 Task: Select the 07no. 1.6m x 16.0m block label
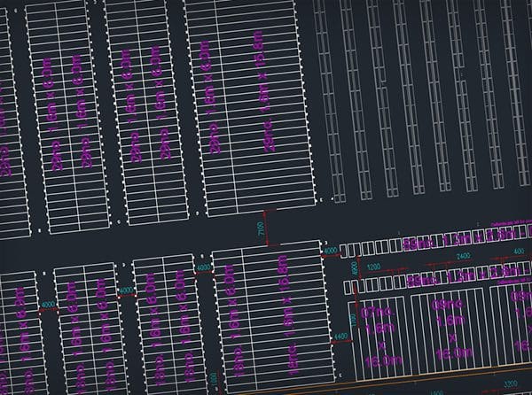point(380,336)
